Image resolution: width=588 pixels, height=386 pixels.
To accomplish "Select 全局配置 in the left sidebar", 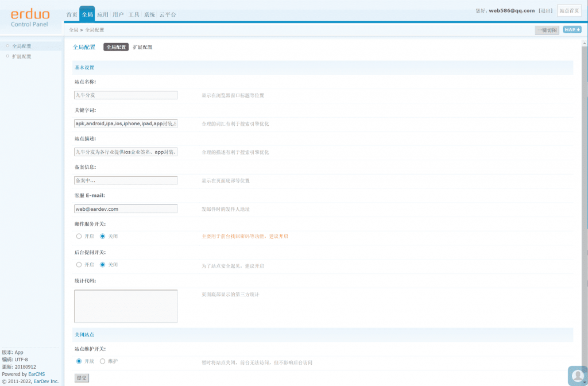I will pos(22,46).
